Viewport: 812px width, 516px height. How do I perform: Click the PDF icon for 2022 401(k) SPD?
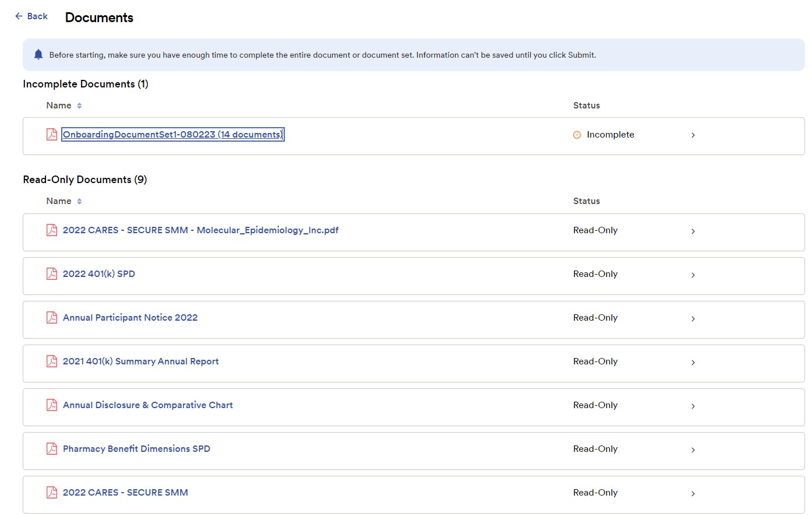coord(51,273)
